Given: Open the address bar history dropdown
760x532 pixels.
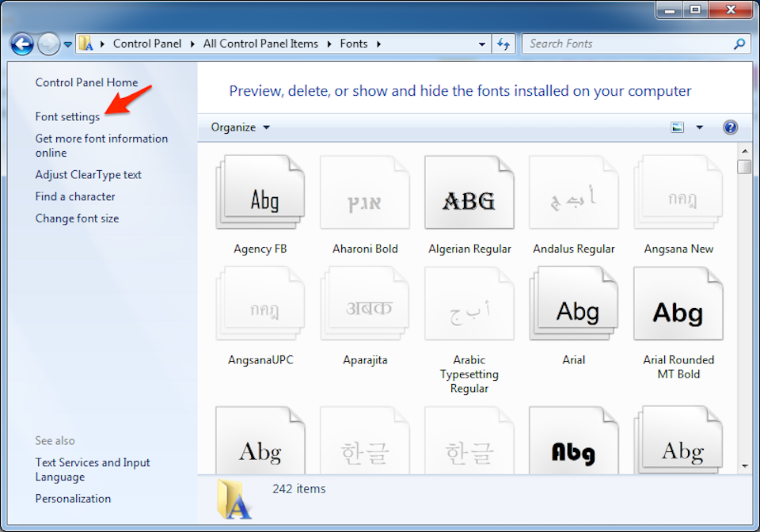Looking at the screenshot, I should click(x=482, y=44).
